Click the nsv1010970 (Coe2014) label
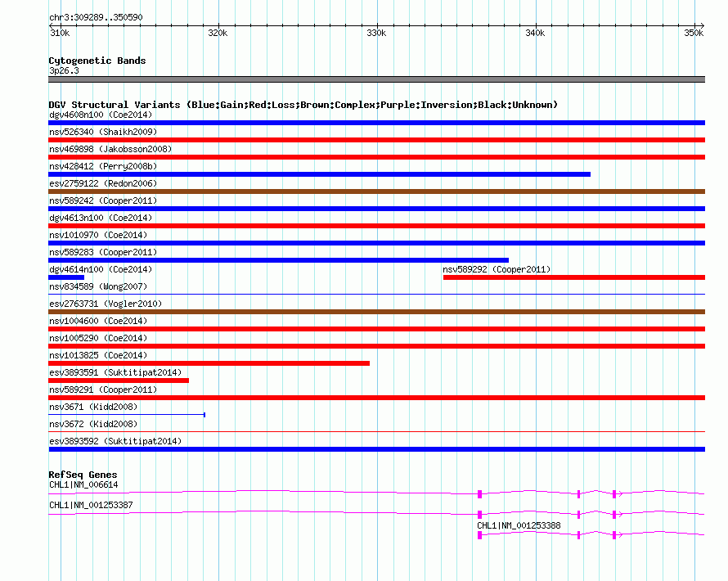This screenshot has height=581, width=728. 98,235
